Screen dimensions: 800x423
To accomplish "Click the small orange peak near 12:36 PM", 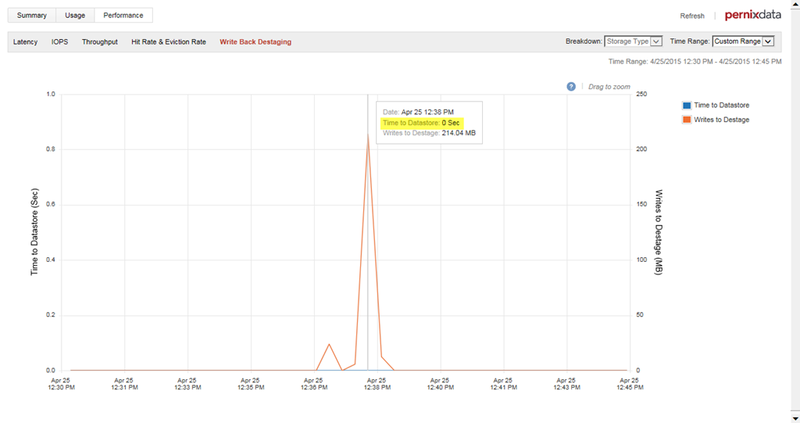I will coord(329,344).
